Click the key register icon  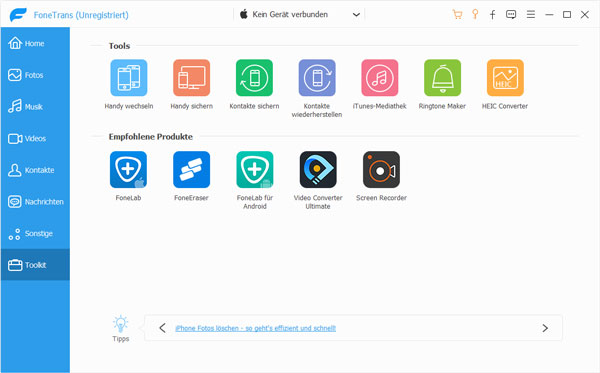pyautogui.click(x=475, y=15)
